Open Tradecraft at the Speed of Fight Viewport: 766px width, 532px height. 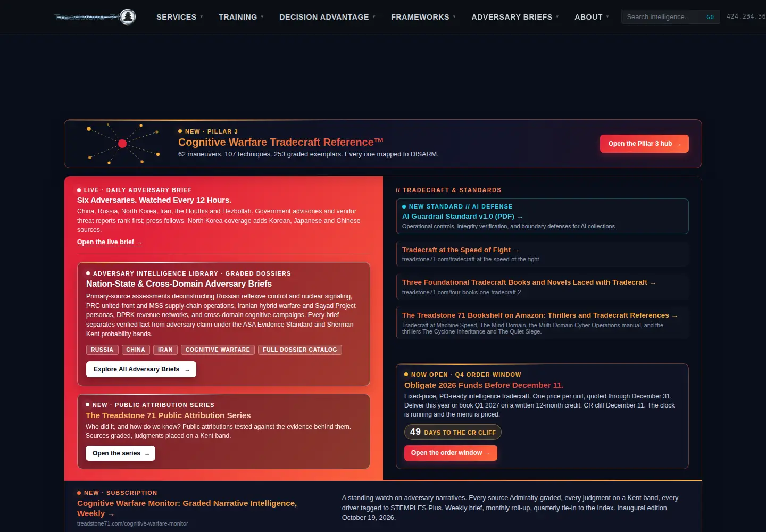pyautogui.click(x=461, y=250)
